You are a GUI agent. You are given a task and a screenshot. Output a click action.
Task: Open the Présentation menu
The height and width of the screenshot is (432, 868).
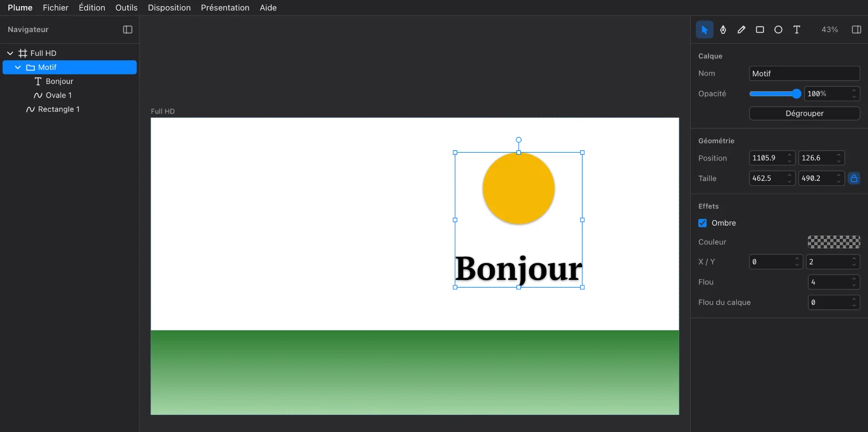(x=225, y=8)
